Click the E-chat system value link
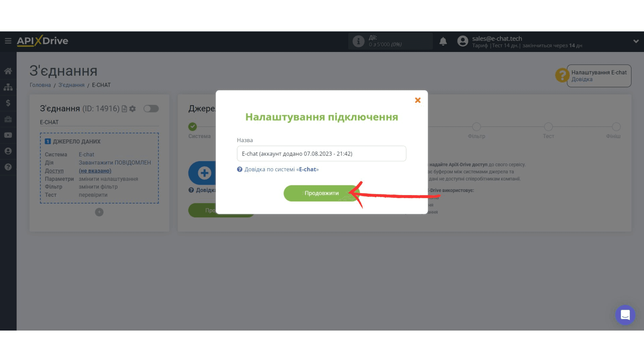 86,155
